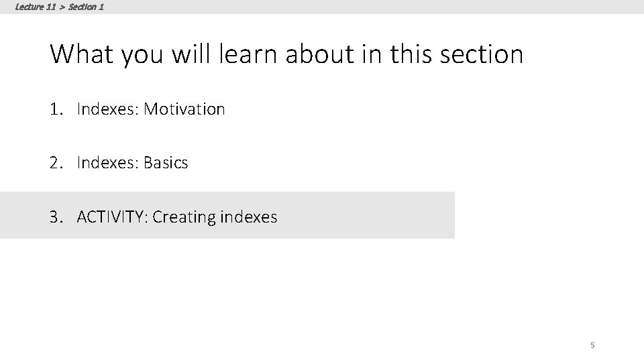Click the list number '3.'
Viewport: 644px width, 362px height.
click(56, 217)
